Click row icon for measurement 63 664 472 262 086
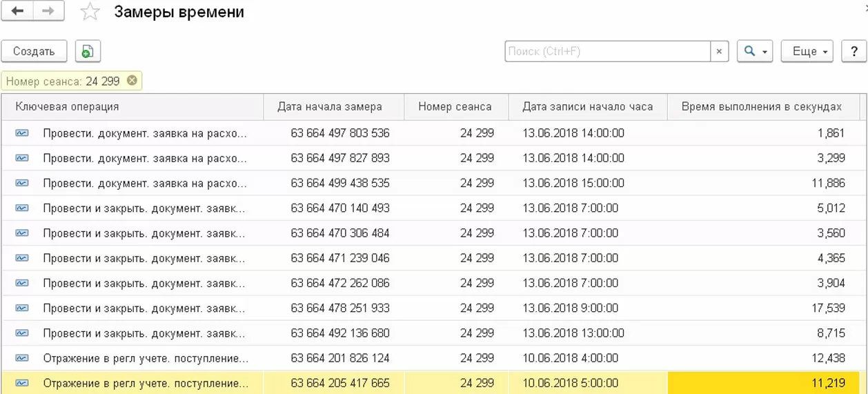The image size is (868, 394). pos(22,283)
